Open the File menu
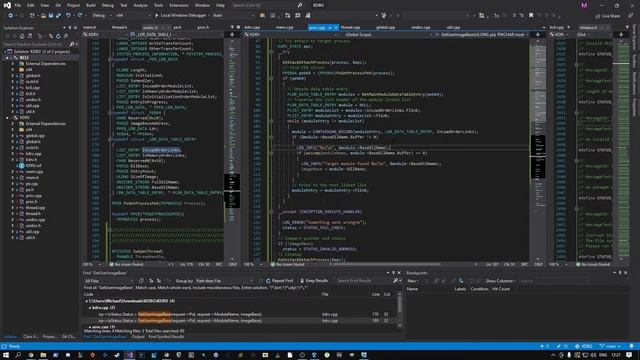Viewport: 640px width, 360px height. pyautogui.click(x=18, y=5)
